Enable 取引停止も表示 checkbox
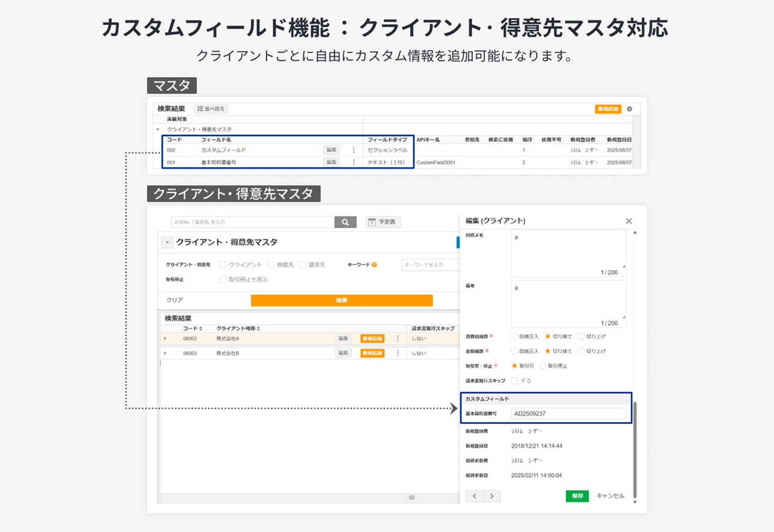 tap(223, 279)
